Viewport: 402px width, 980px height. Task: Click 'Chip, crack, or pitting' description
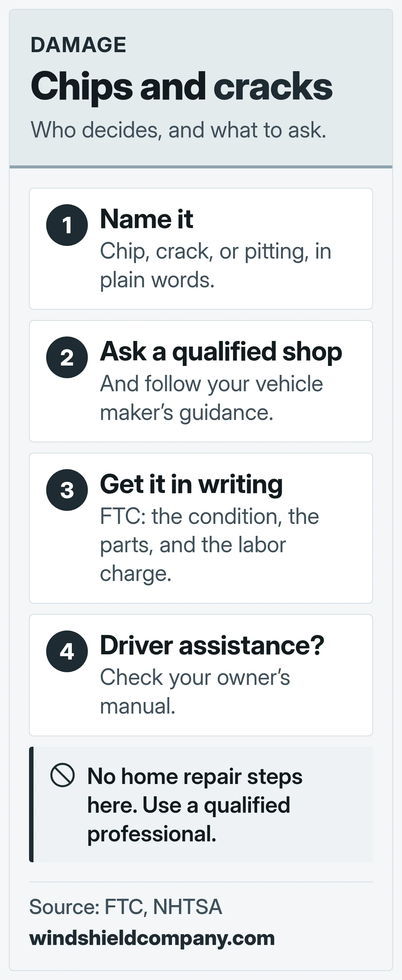point(216,266)
